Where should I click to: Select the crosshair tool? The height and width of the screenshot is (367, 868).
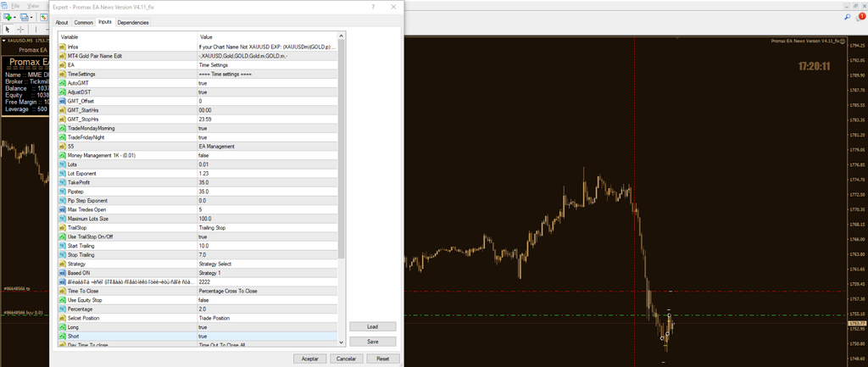(20, 30)
